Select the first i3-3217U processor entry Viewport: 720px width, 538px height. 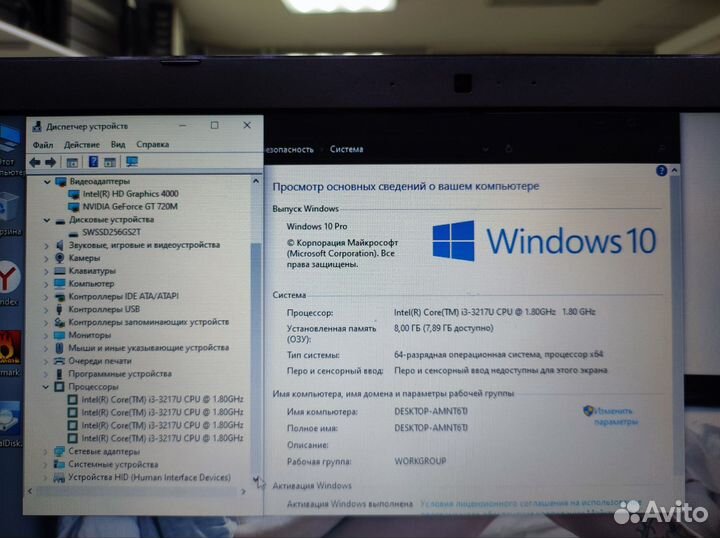[x=162, y=399]
